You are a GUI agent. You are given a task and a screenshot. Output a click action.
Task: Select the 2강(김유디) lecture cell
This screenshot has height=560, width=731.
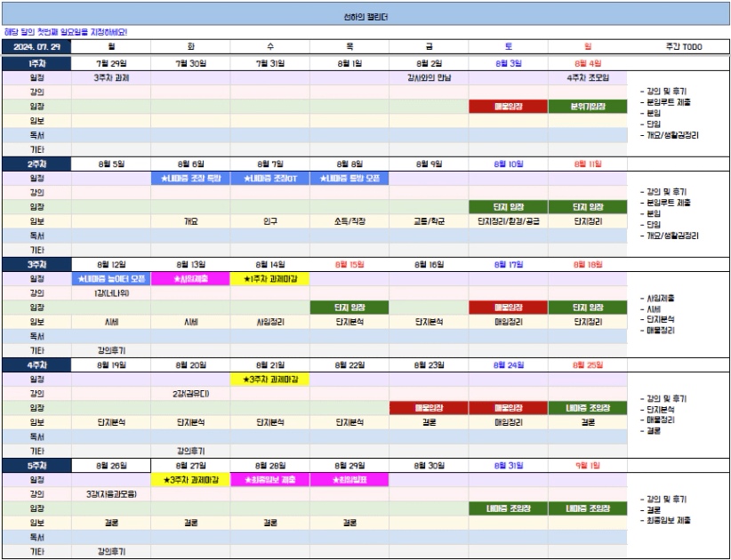pyautogui.click(x=190, y=394)
